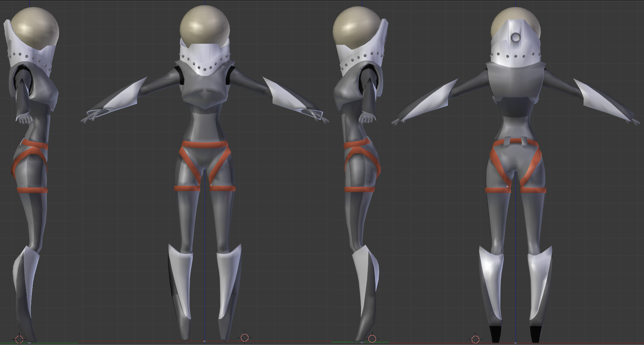This screenshot has height=345, width=644.
Task: Select the ring on the helmet's back
Action: tap(515, 37)
